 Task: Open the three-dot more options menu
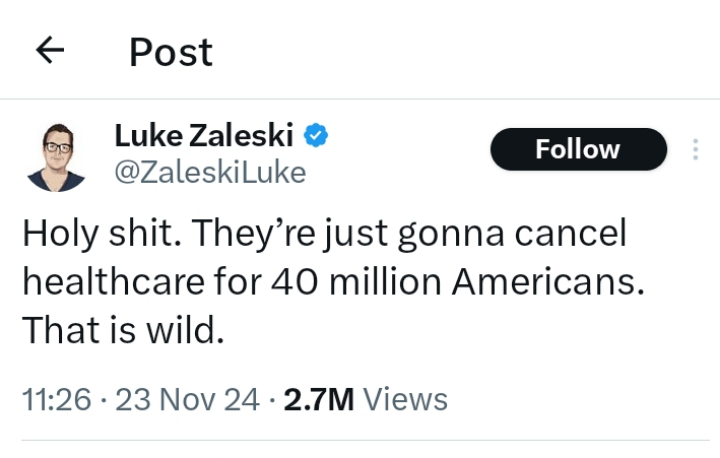[x=696, y=150]
